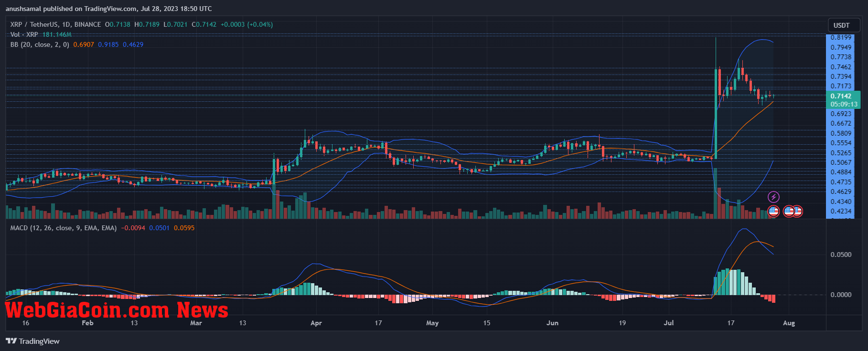Click the 0.5809 price axis label

pyautogui.click(x=841, y=133)
